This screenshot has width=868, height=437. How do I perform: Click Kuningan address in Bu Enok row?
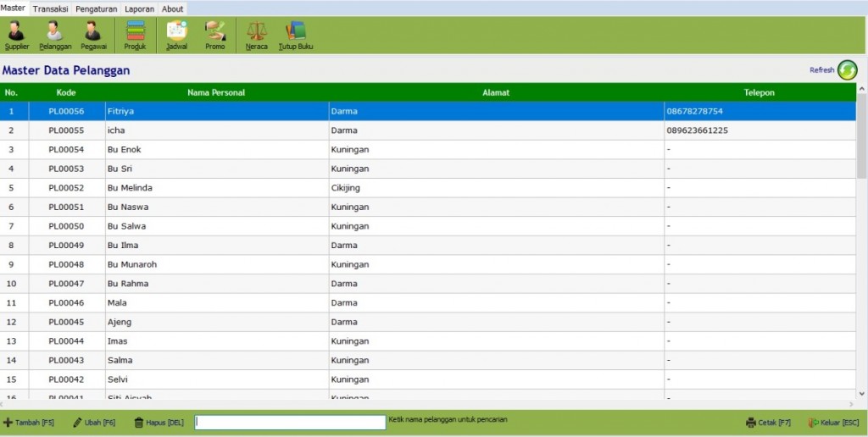pos(497,149)
